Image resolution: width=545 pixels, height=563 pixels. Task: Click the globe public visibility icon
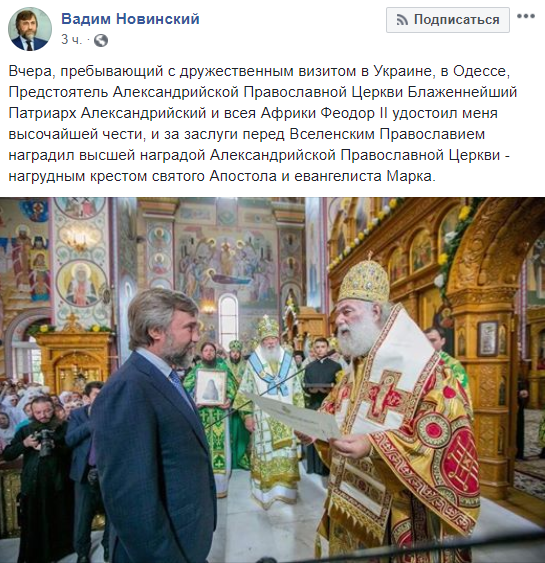[x=101, y=40]
